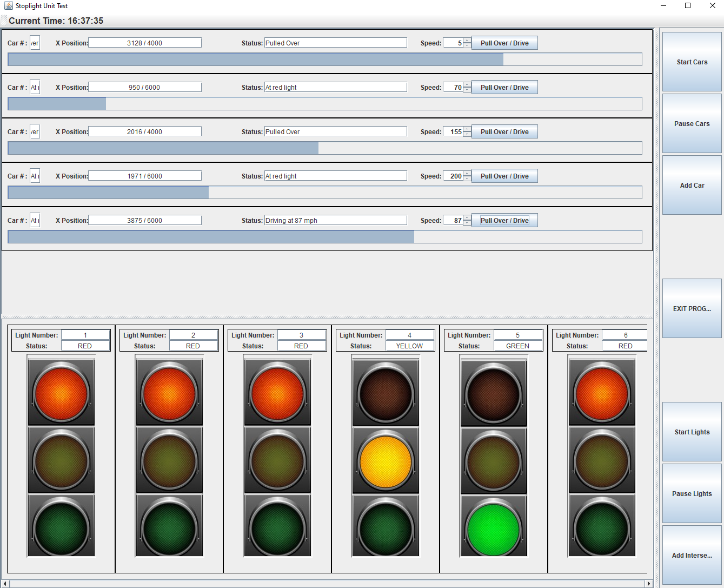Click the red lamp of light 1
Viewport: 724px width, 588px height.
point(61,393)
